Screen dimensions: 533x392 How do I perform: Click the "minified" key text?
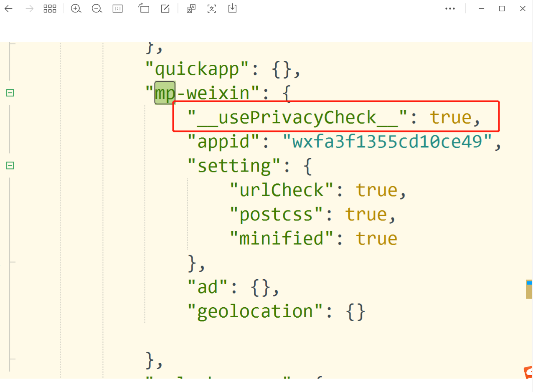(282, 239)
